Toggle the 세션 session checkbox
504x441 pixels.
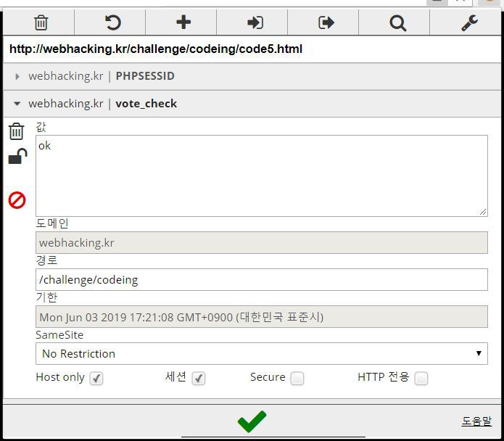coord(198,379)
